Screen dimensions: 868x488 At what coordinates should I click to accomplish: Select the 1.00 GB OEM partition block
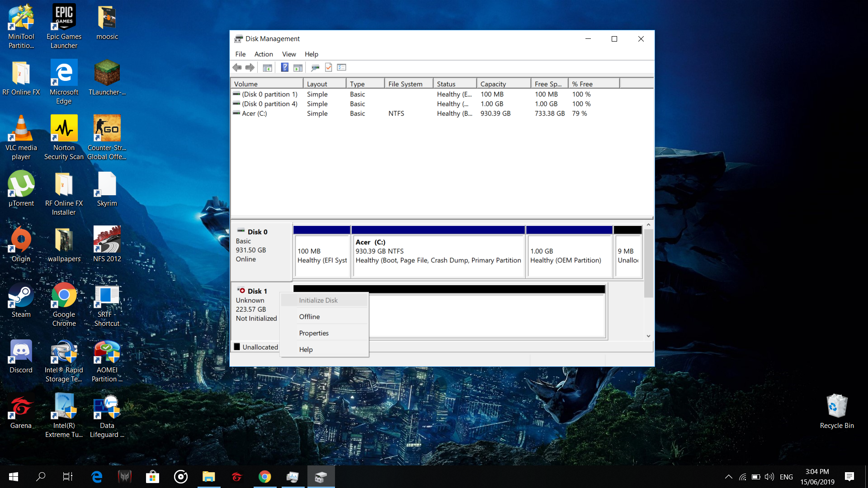click(569, 256)
